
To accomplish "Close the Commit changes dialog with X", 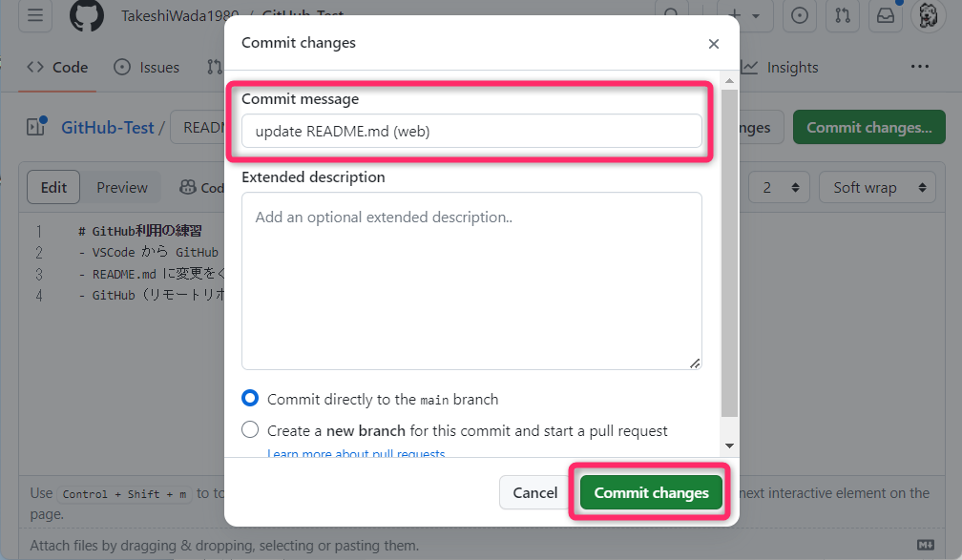I will pyautogui.click(x=713, y=43).
